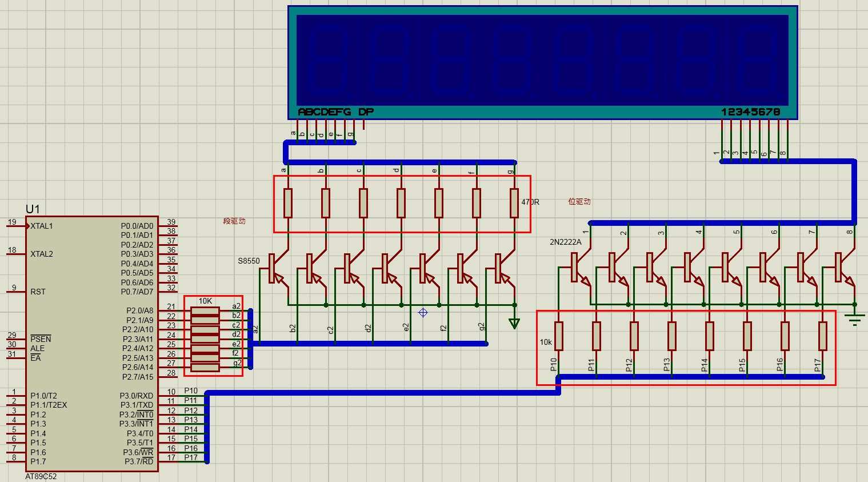
Task: Click the P0.7/AD7 pin label
Action: (x=137, y=292)
